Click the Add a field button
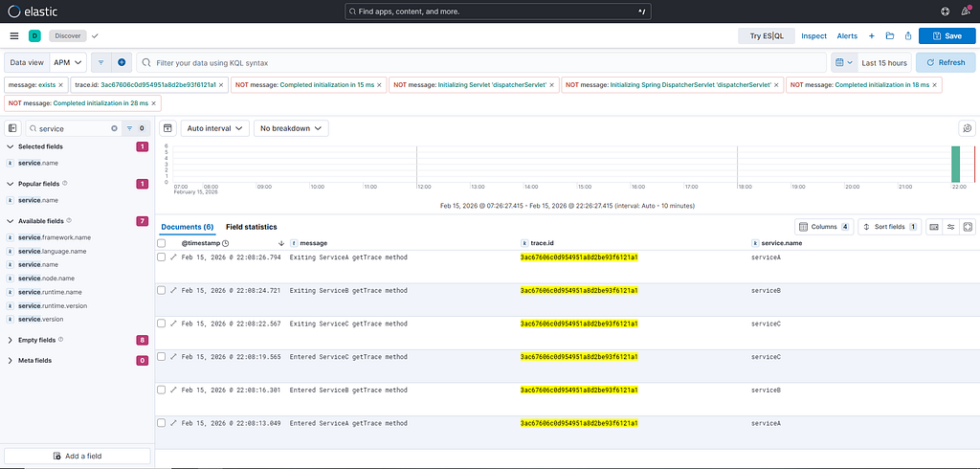Image resolution: width=980 pixels, height=469 pixels. tap(78, 456)
